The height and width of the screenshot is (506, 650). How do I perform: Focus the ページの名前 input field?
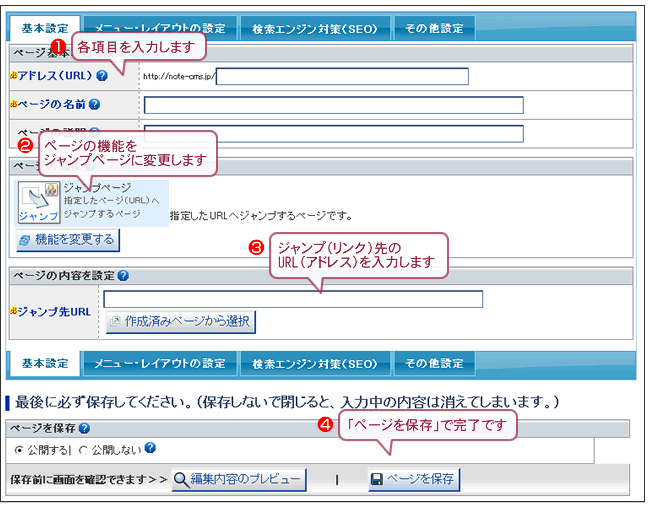point(334,105)
